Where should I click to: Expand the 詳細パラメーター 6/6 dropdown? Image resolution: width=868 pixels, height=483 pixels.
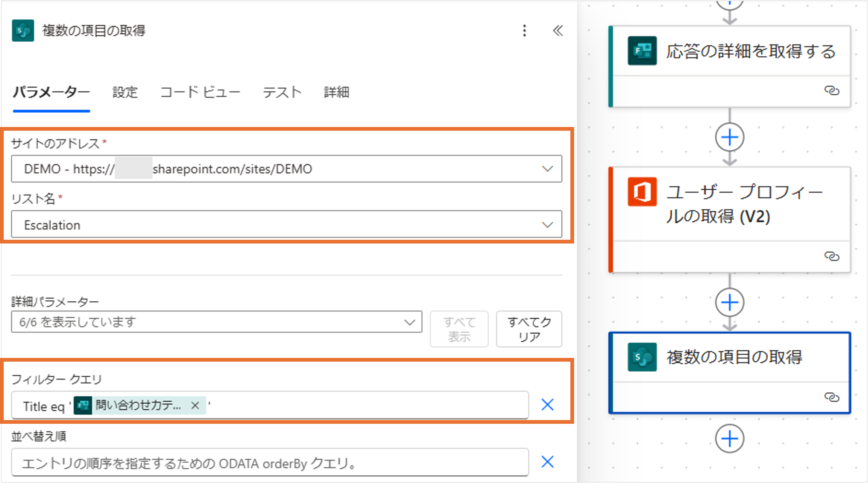point(410,322)
